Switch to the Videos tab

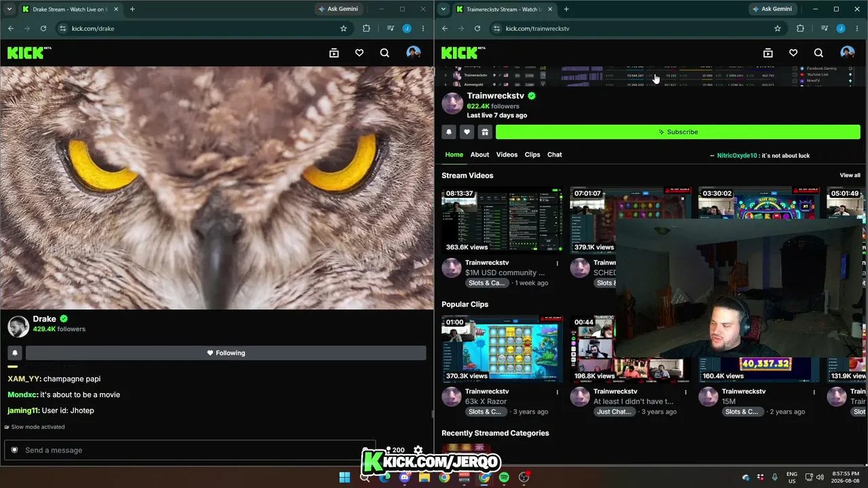click(507, 155)
